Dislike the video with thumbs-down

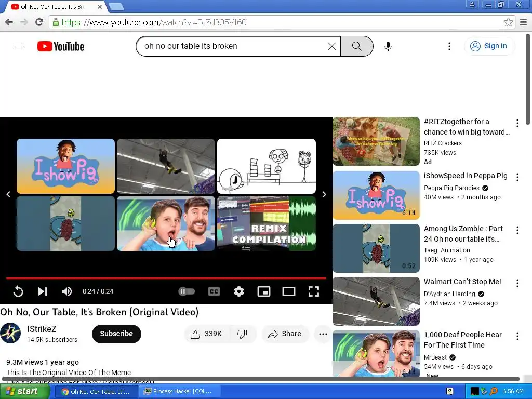pos(242,334)
